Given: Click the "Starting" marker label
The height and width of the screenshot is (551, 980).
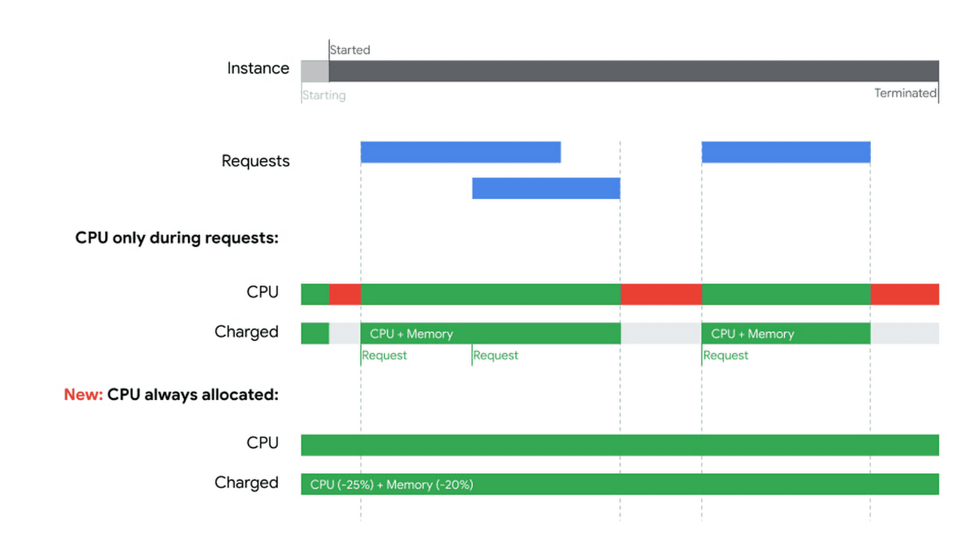Looking at the screenshot, I should click(324, 96).
